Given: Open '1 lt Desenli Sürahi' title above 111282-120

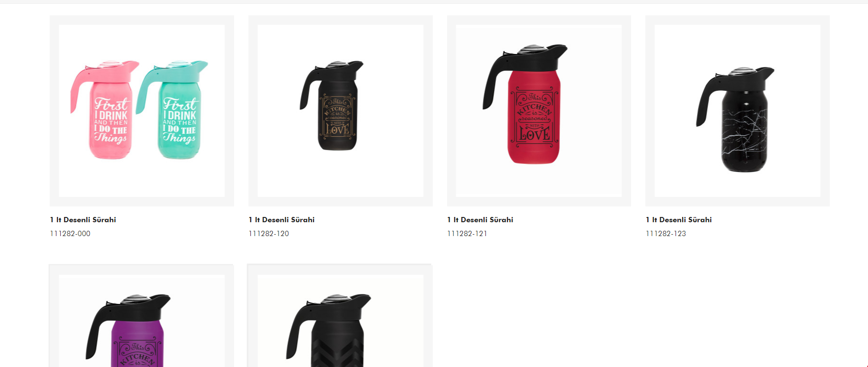Looking at the screenshot, I should [281, 220].
